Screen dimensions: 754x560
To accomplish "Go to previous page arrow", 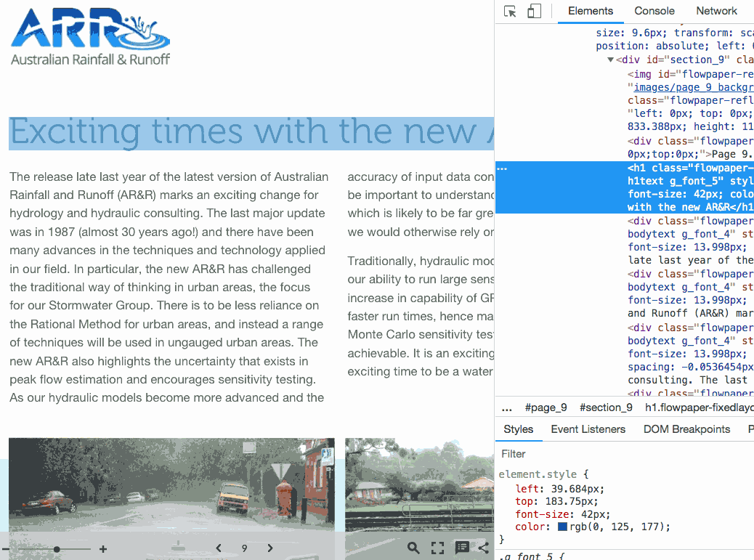I will [x=219, y=548].
